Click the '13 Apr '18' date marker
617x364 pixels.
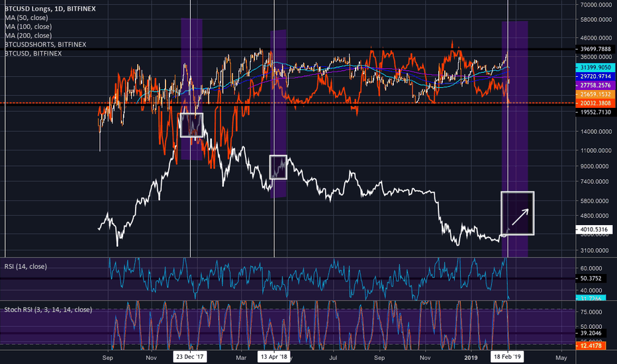click(274, 357)
